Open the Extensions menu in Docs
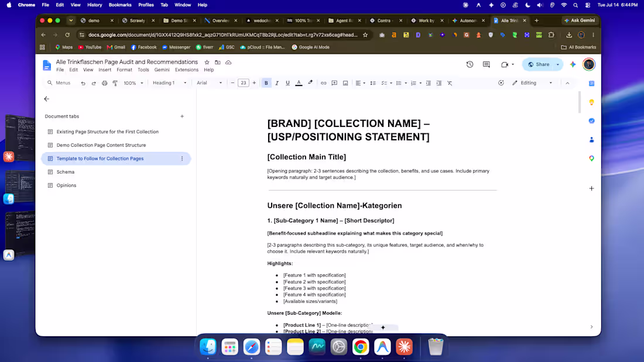This screenshot has width=644, height=362. [186, 70]
